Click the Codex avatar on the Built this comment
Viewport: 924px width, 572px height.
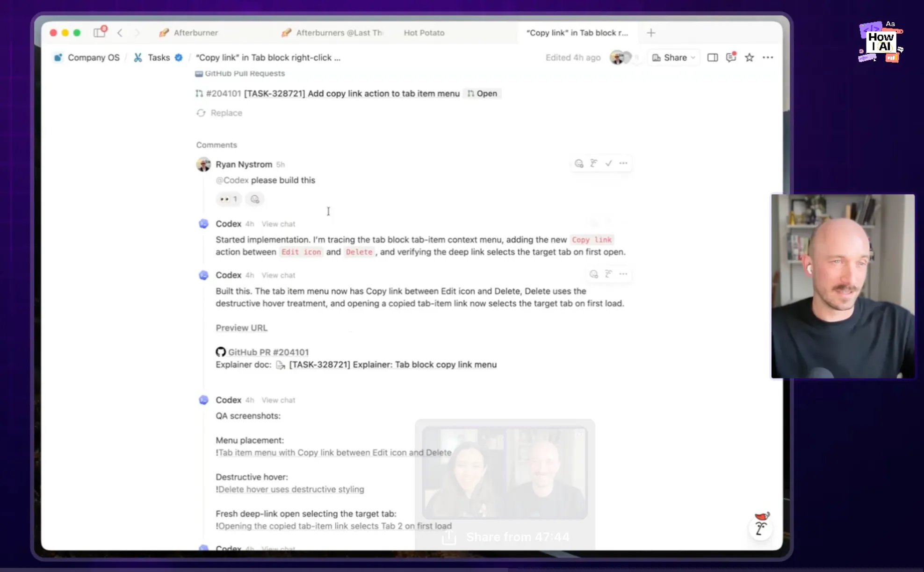click(x=203, y=275)
